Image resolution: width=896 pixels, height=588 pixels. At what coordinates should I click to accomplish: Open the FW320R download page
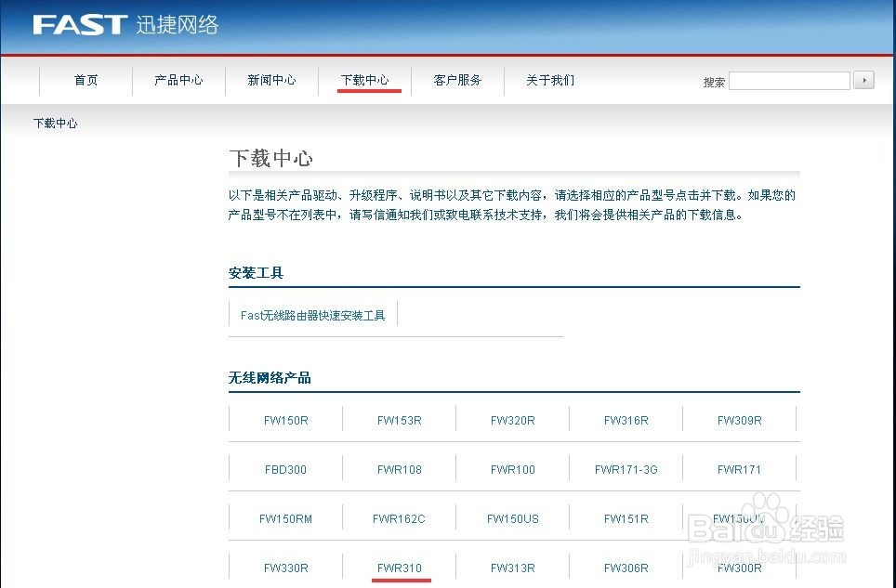coord(512,420)
